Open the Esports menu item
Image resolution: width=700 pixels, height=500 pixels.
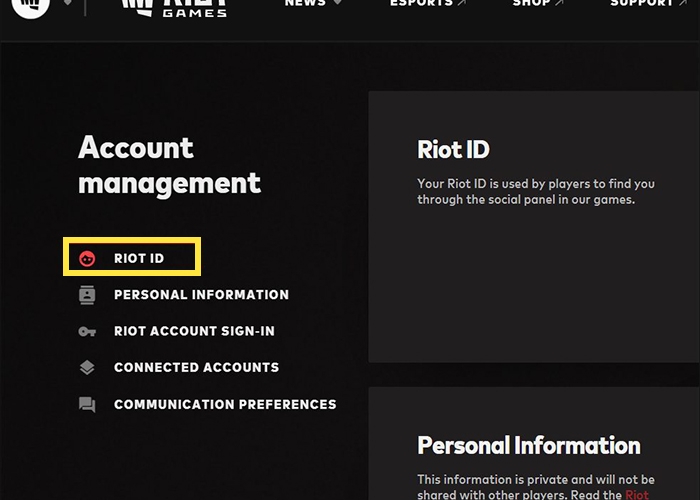click(427, 4)
